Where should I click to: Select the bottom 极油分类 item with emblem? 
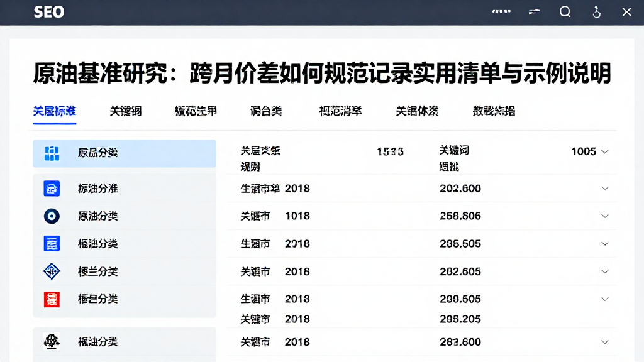[x=125, y=341]
